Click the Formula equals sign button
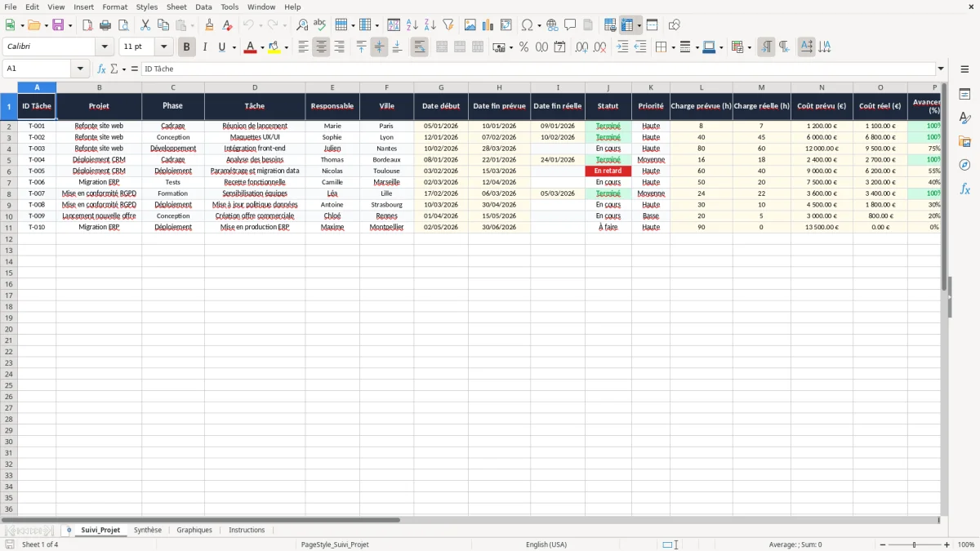 point(135,69)
